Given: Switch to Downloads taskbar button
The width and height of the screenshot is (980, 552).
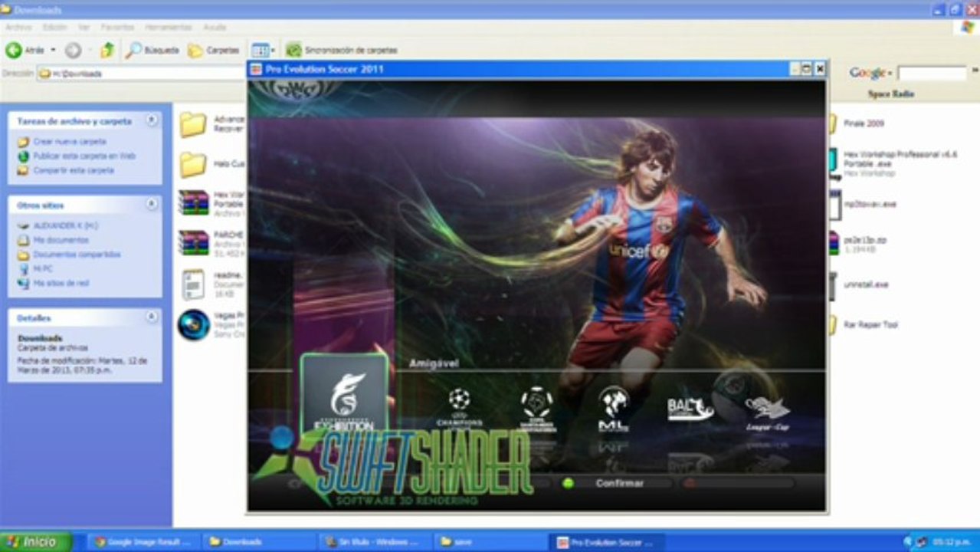Looking at the screenshot, I should click(x=257, y=542).
